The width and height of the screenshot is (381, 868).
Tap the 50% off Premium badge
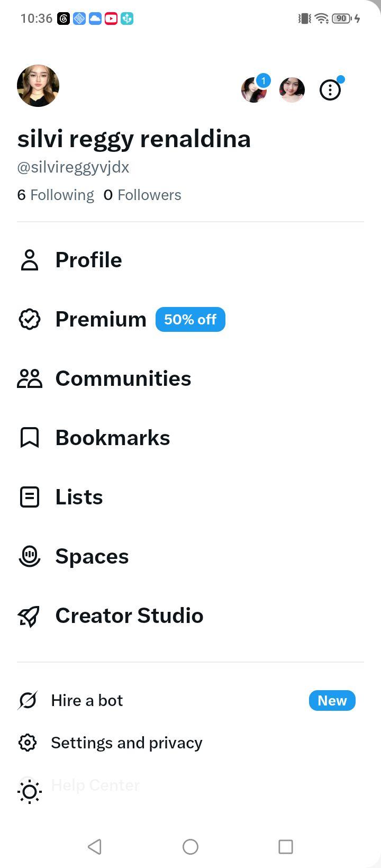[x=190, y=320]
